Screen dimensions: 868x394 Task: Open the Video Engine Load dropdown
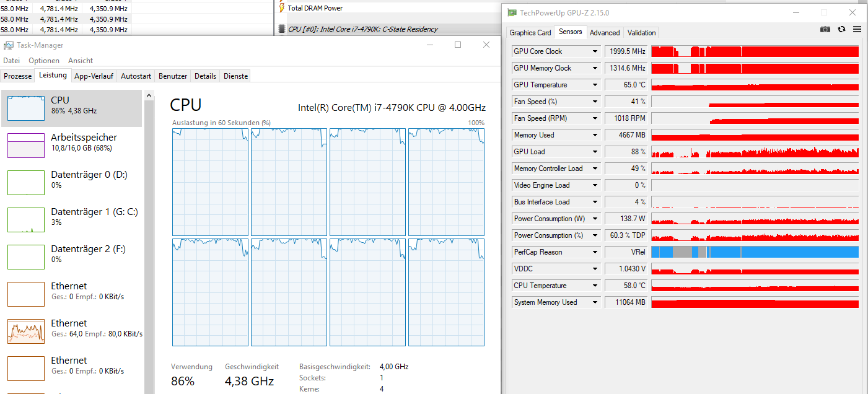point(595,185)
